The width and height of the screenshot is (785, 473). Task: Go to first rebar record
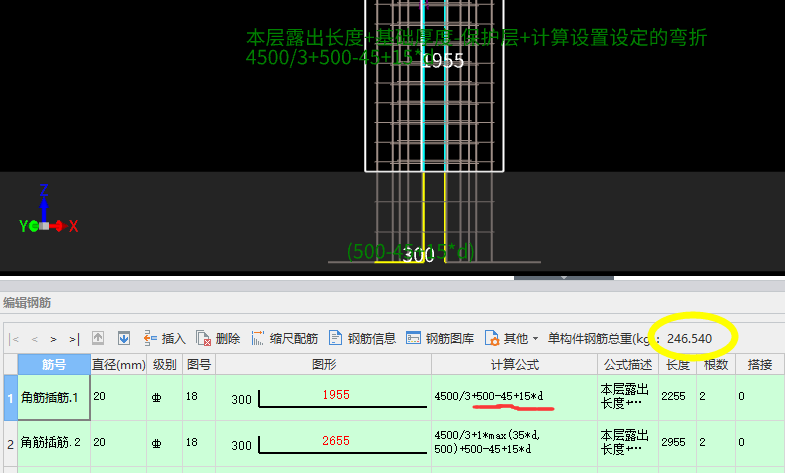point(15,339)
